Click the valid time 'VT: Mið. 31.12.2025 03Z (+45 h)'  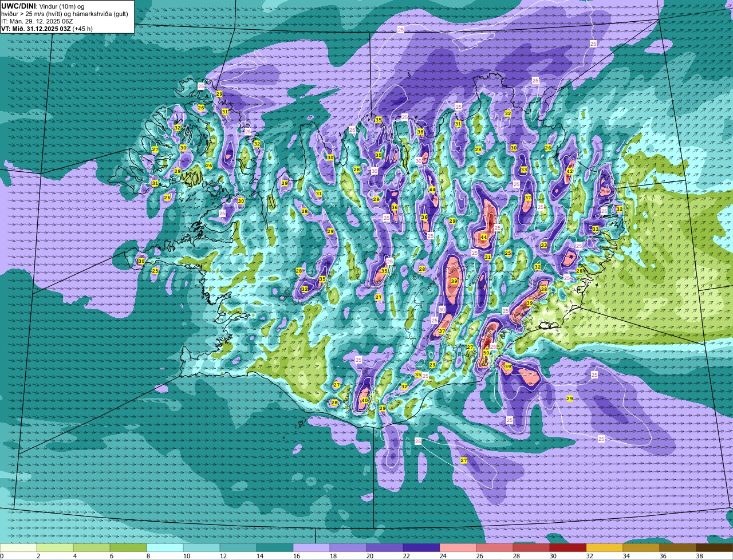click(x=47, y=29)
